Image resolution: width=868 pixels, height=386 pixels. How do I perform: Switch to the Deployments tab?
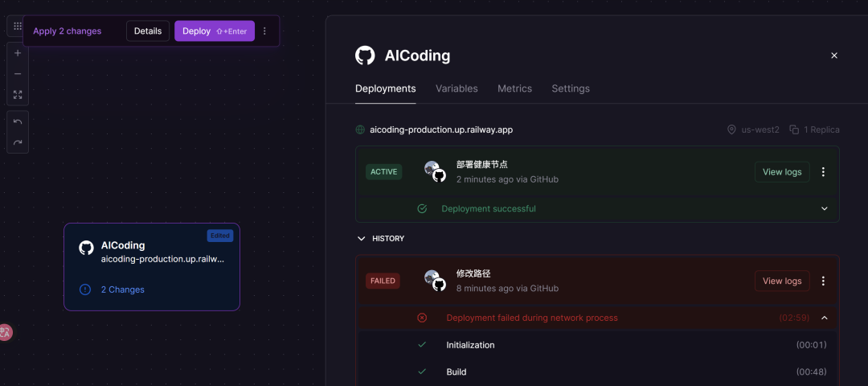click(385, 88)
